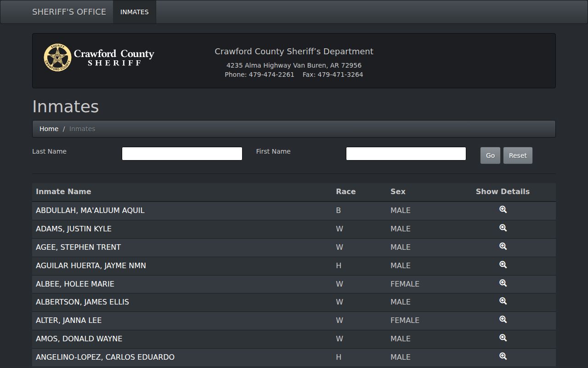Select name ABDULLAH, MA'ALUUM AQUIL
Viewport: 588px width, 368px height.
coord(90,210)
